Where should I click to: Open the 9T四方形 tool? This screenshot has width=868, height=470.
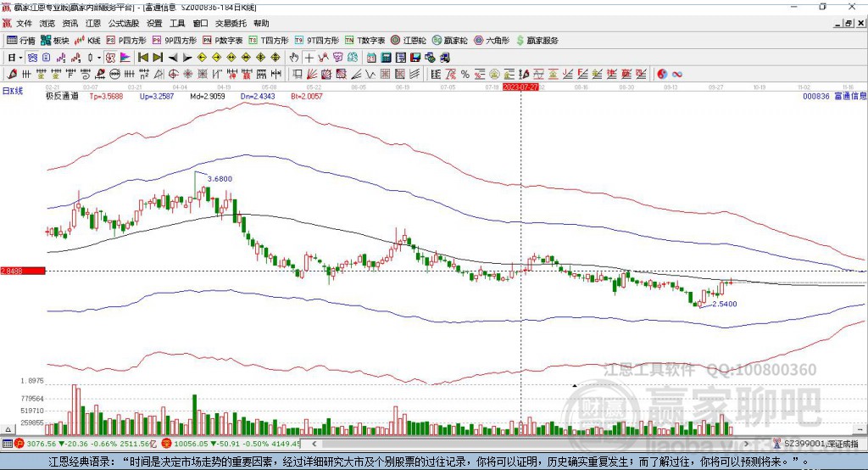[x=317, y=41]
